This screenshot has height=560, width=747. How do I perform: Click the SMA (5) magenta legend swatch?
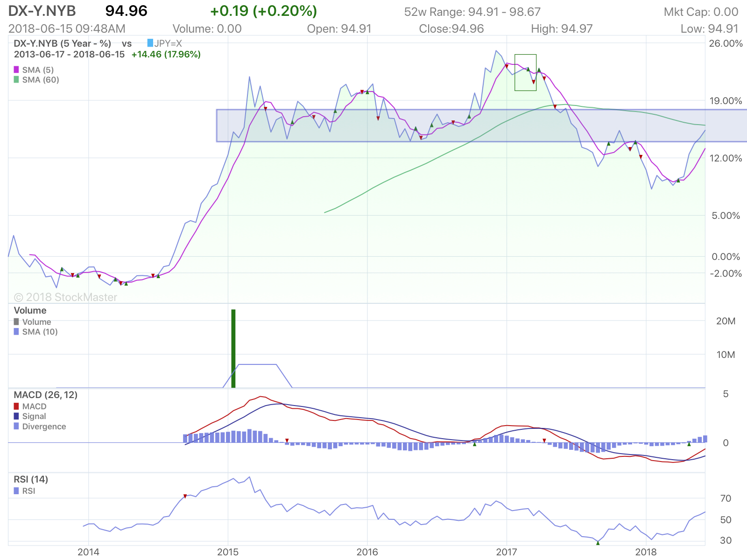point(16,70)
